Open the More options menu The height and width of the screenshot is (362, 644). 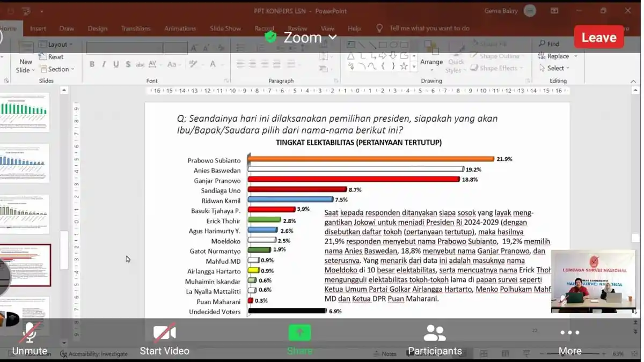570,340
